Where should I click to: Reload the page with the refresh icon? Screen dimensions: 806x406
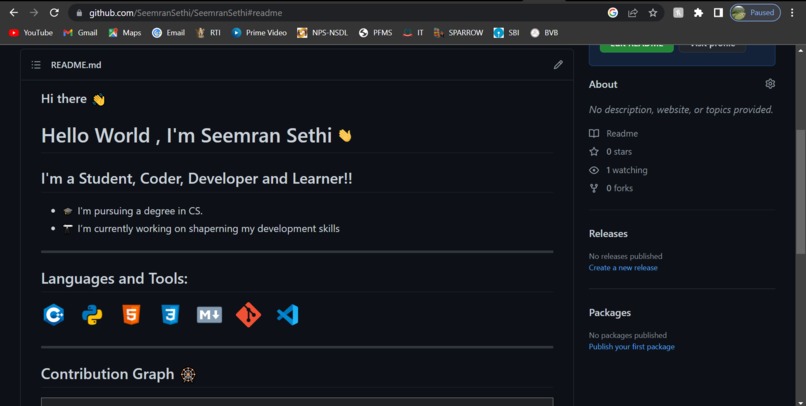tap(54, 13)
